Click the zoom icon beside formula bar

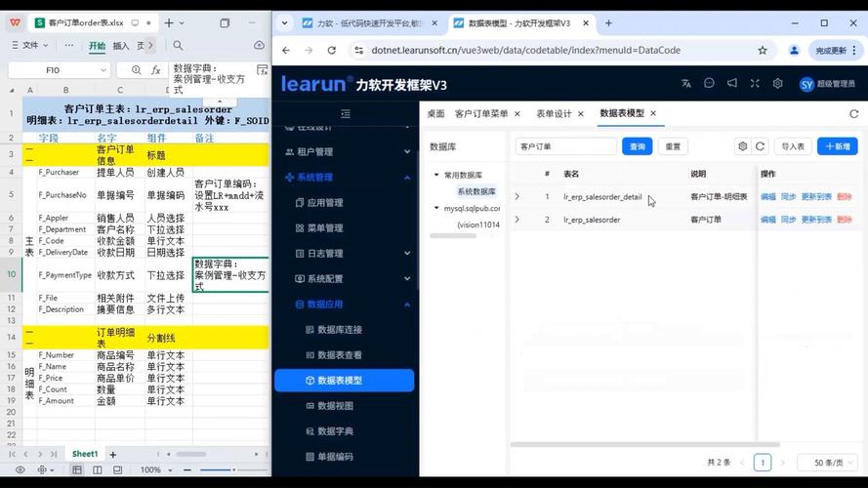click(136, 70)
